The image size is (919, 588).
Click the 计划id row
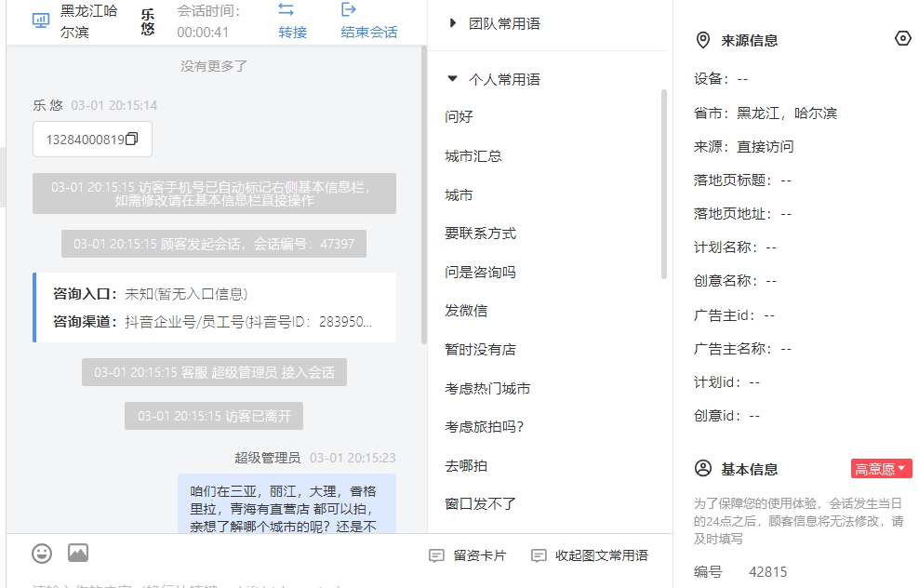click(726, 382)
